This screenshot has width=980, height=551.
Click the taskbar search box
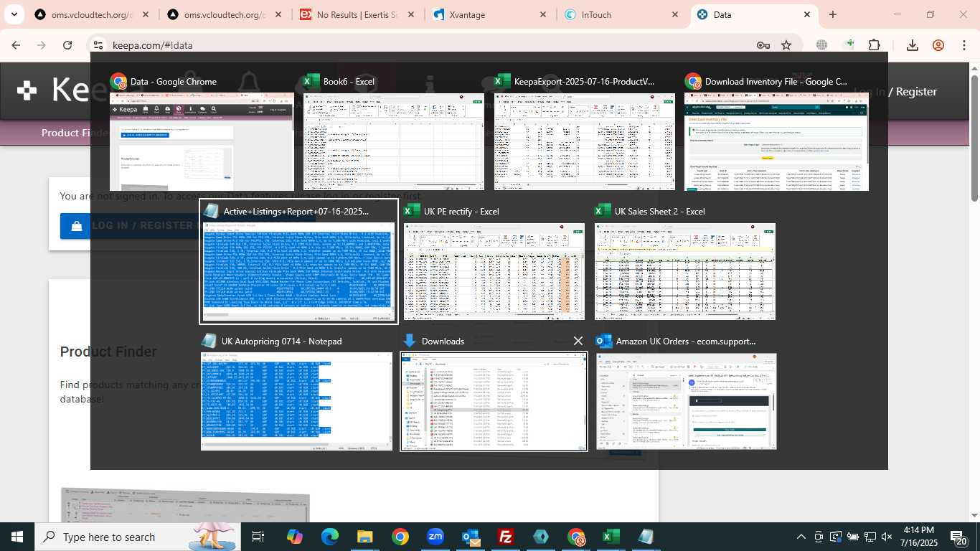(x=136, y=537)
